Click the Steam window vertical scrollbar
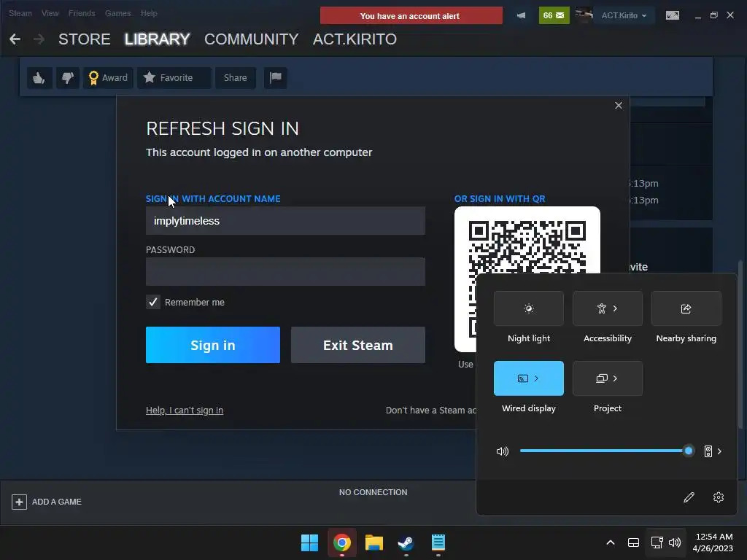This screenshot has width=747, height=560. [740, 343]
